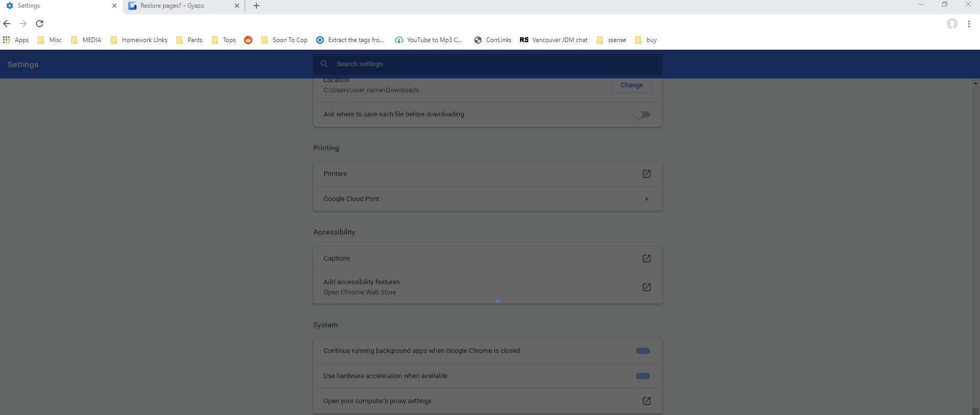Viewport: 980px width, 415px height.
Task: Open the MEDIA bookmark folder
Action: pyautogui.click(x=86, y=40)
